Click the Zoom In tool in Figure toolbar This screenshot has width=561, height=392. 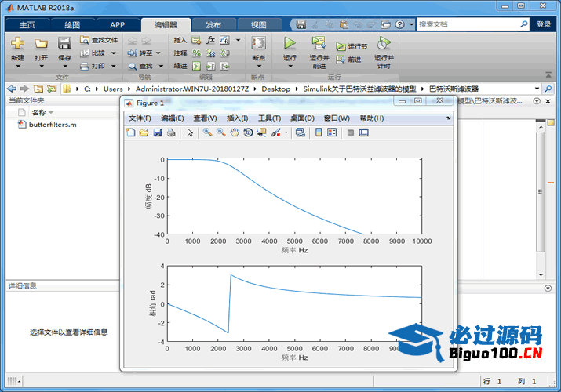pos(207,133)
